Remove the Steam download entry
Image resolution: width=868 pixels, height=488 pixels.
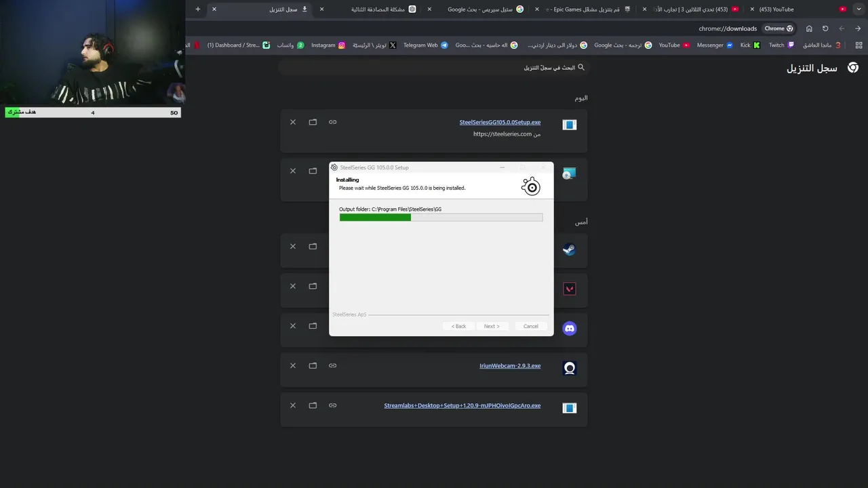coord(293,246)
